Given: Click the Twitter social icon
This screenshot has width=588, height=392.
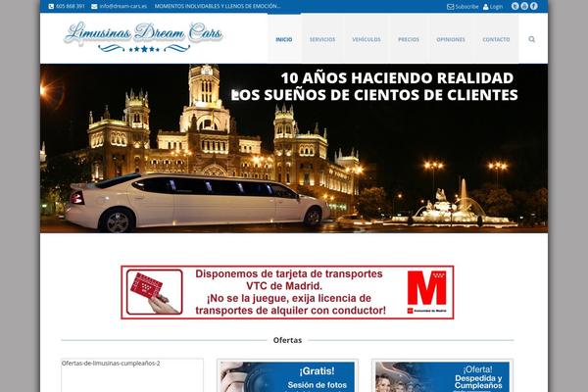Looking at the screenshot, I should coord(514,6).
